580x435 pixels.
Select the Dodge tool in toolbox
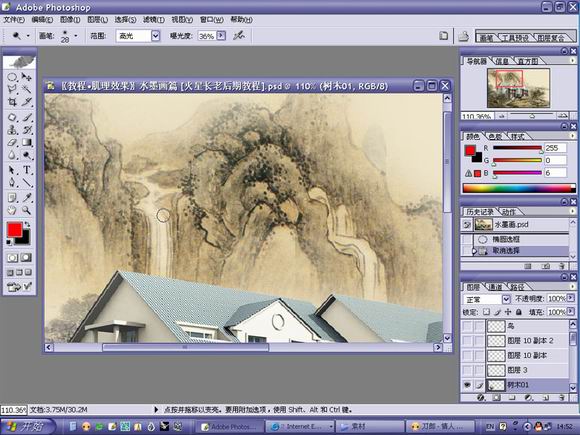click(27, 155)
